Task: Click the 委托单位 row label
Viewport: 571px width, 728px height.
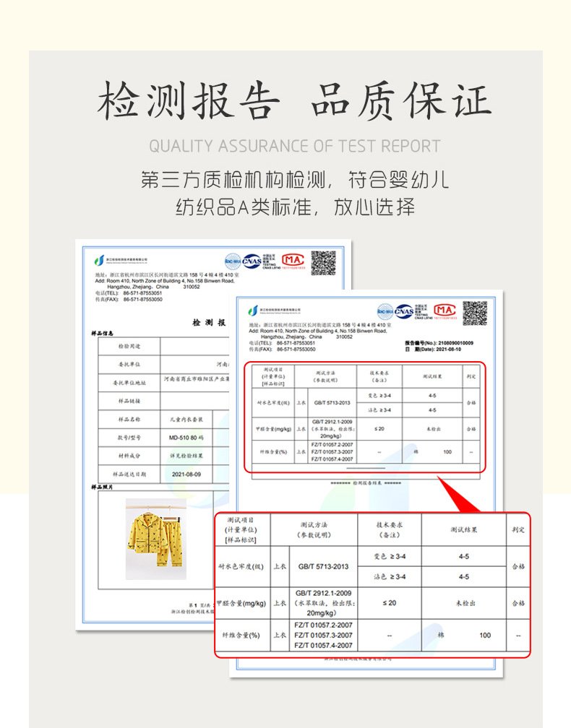Action: (129, 365)
